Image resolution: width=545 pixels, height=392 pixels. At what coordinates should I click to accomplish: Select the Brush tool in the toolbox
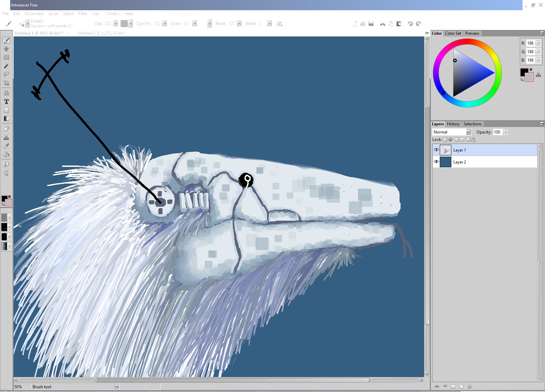6,40
